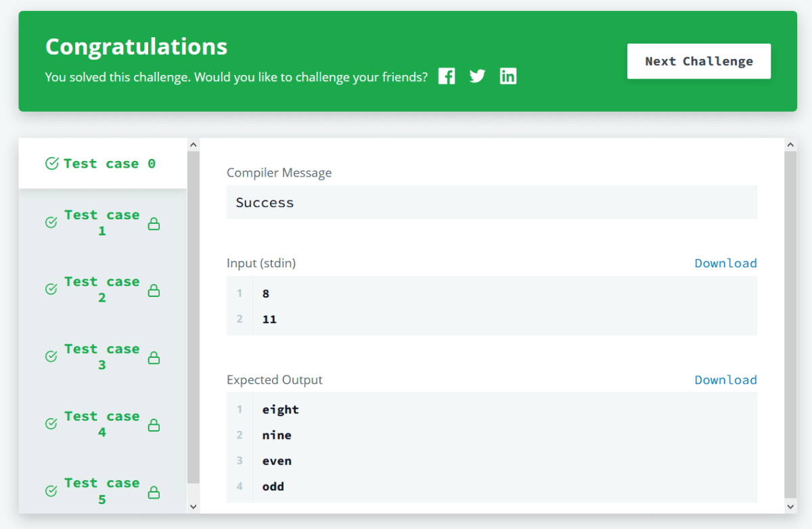The width and height of the screenshot is (812, 529).
Task: Click the up arrow of the right panel scrollbar
Action: [790, 144]
